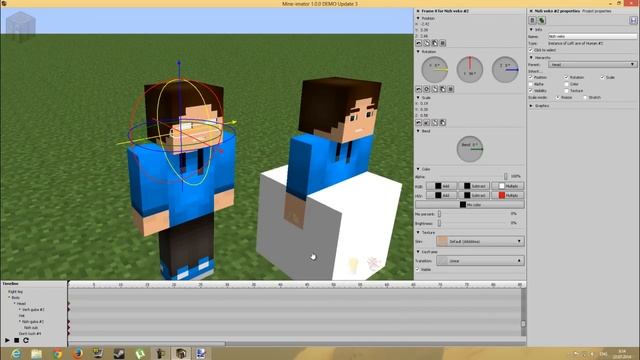Toggle the inherit Rotation checkbox
Screen dimensions: 640x360
click(567, 77)
